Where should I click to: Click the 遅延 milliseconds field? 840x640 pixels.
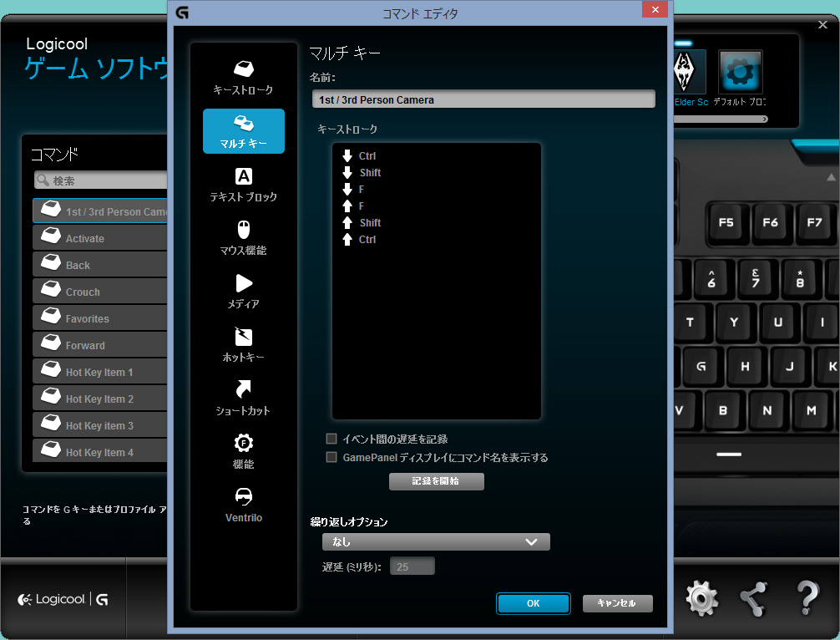click(412, 566)
